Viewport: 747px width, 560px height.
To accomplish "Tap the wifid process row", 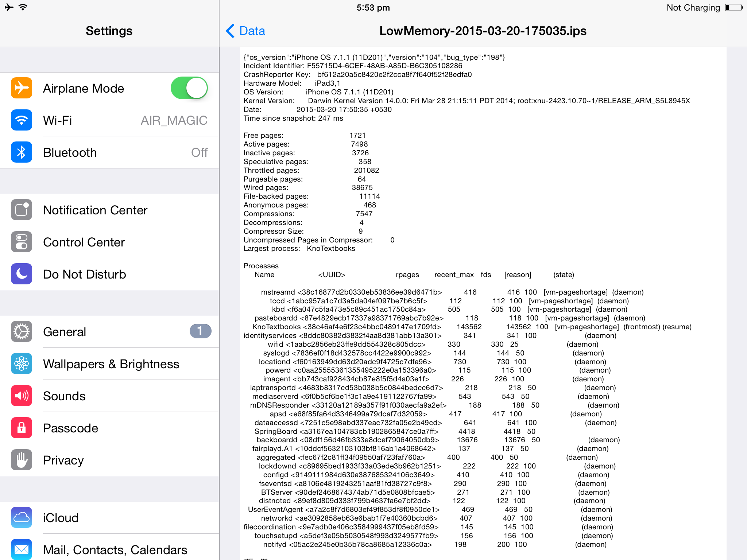I will click(433, 345).
